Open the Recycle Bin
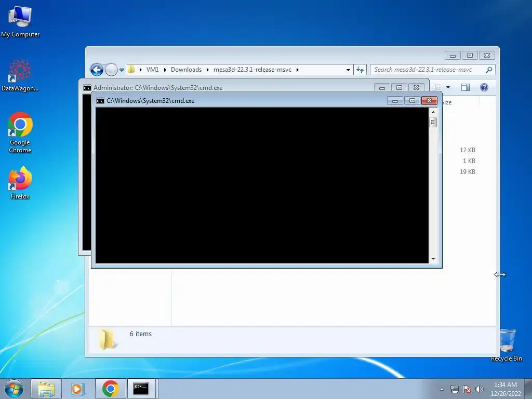Screen dimensions: 532x399 coord(506,345)
